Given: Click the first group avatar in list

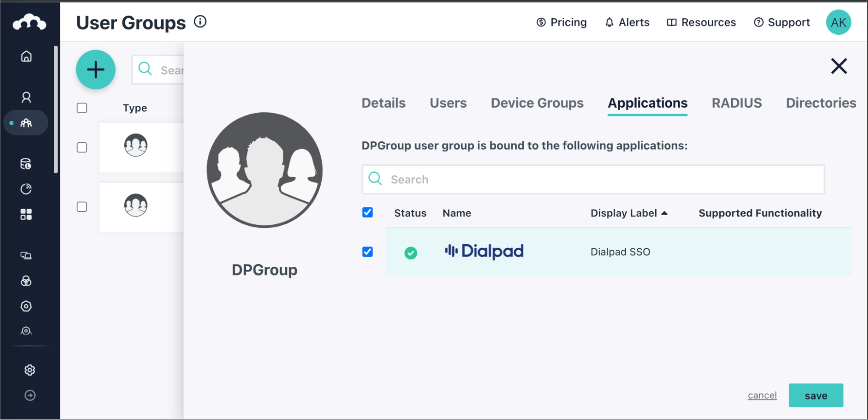Looking at the screenshot, I should tap(136, 145).
